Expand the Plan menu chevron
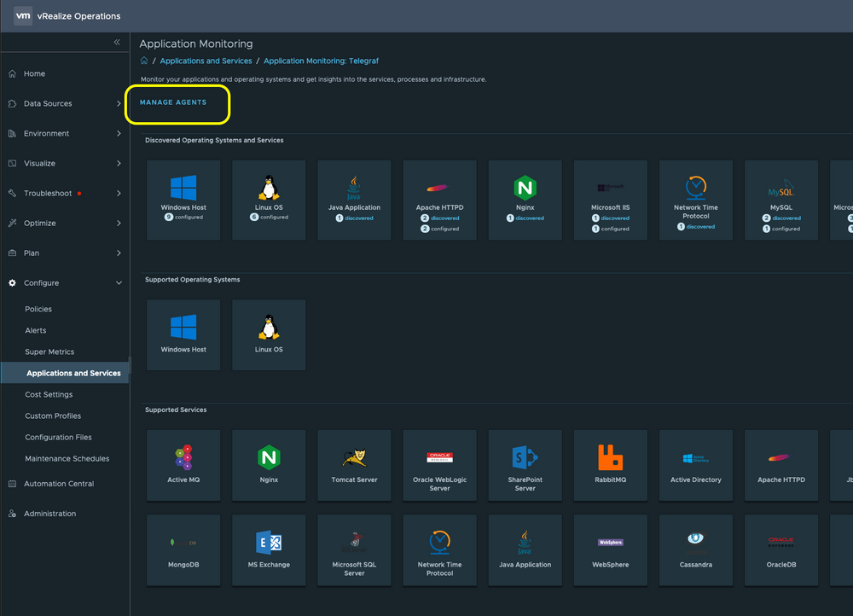Image resolution: width=853 pixels, height=616 pixels. (x=119, y=253)
